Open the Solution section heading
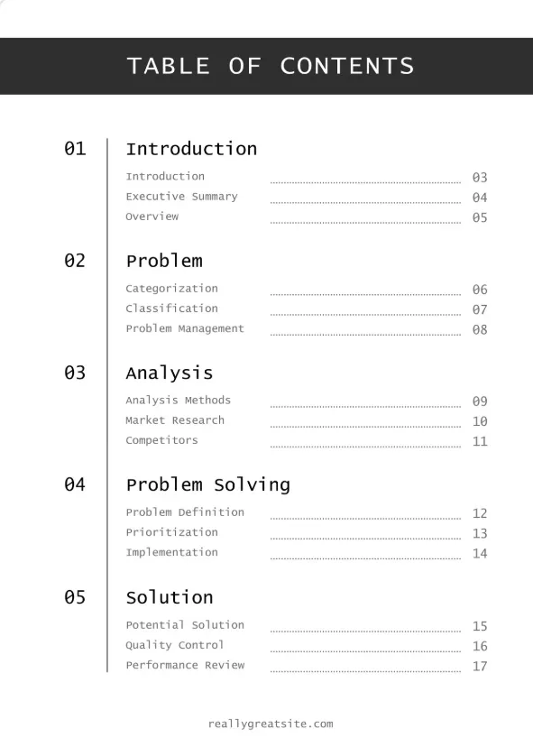 tap(170, 597)
